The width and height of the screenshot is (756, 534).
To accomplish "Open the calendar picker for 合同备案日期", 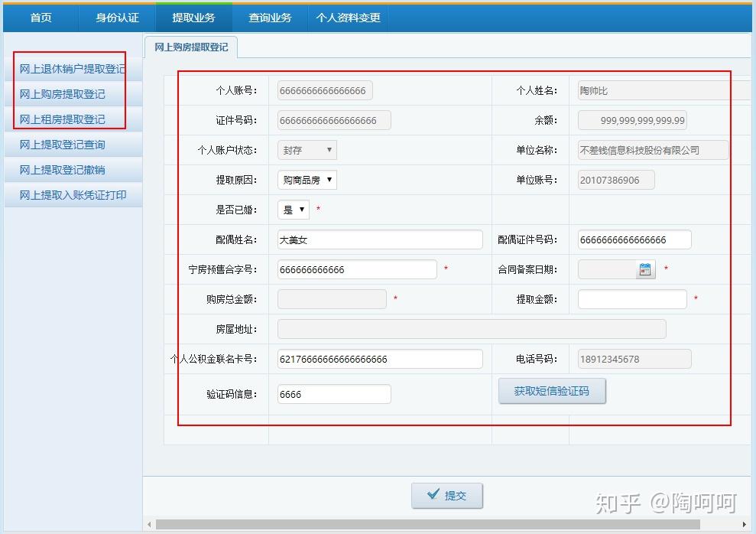I will click(645, 269).
